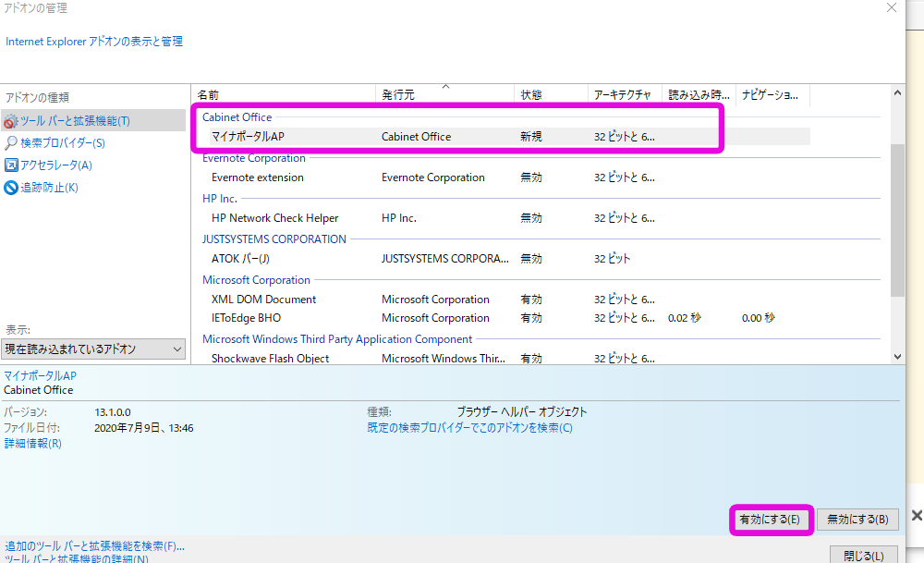Click the 0.02 秒 load time value

click(x=684, y=318)
